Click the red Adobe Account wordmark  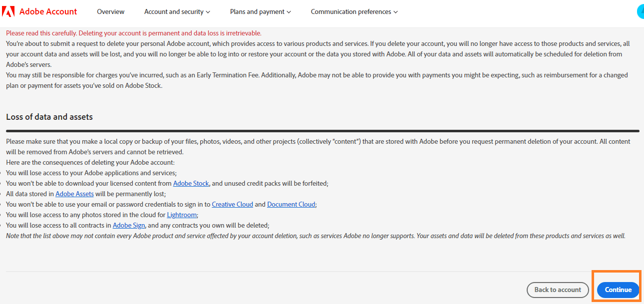[x=47, y=11]
